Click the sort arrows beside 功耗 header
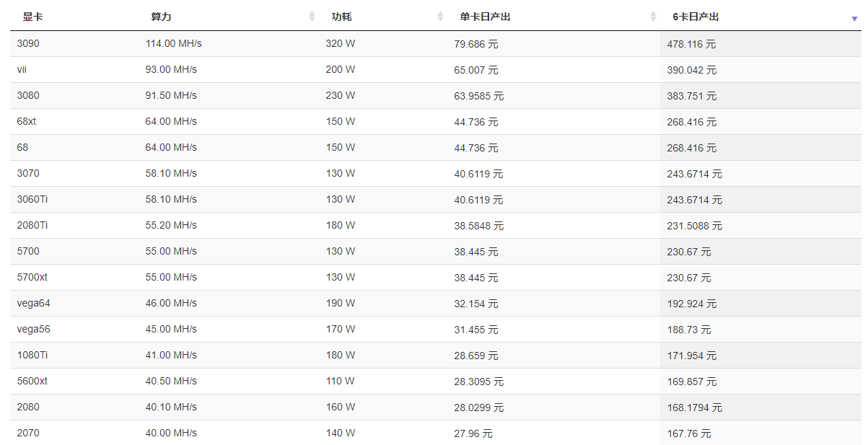 pos(441,17)
